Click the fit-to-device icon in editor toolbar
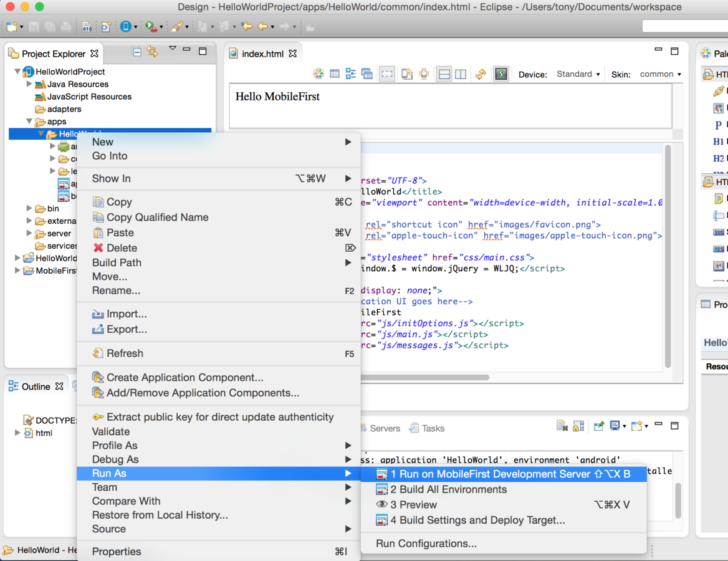This screenshot has height=561, width=728. pyautogui.click(x=424, y=74)
